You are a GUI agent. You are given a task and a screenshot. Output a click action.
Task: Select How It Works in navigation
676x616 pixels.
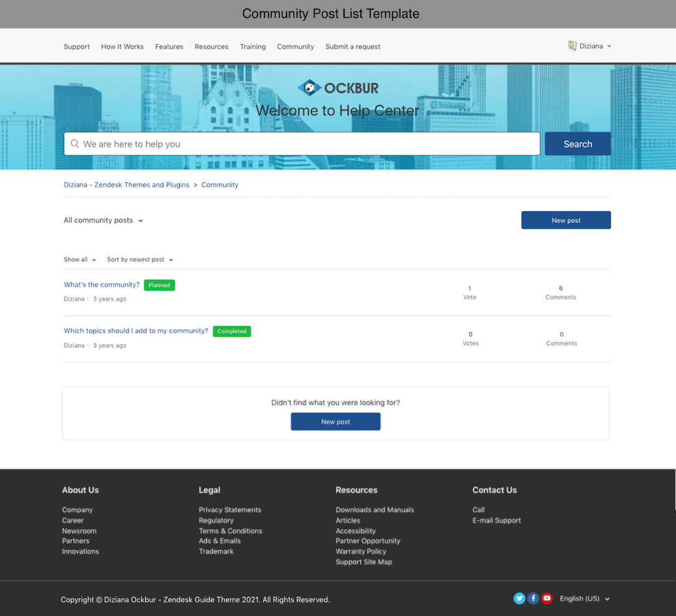click(x=123, y=47)
